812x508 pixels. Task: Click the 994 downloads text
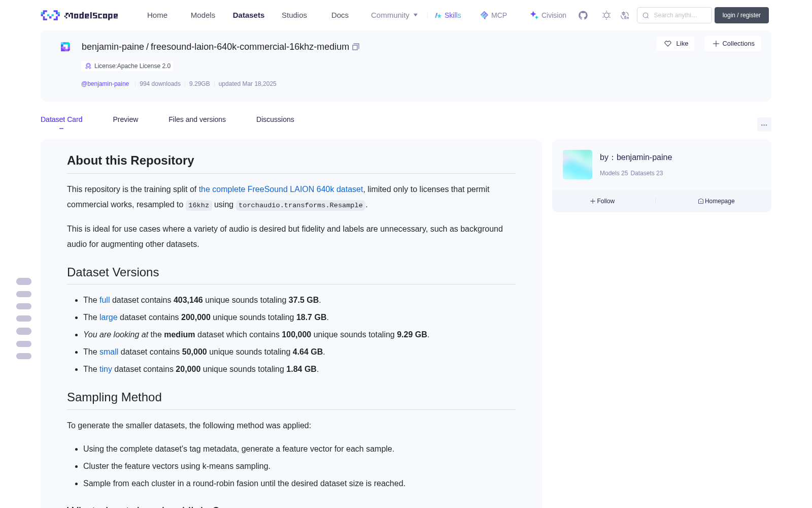pos(160,84)
